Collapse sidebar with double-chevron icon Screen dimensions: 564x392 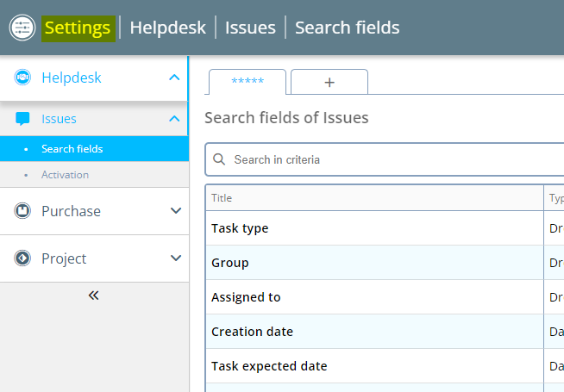[x=94, y=296]
